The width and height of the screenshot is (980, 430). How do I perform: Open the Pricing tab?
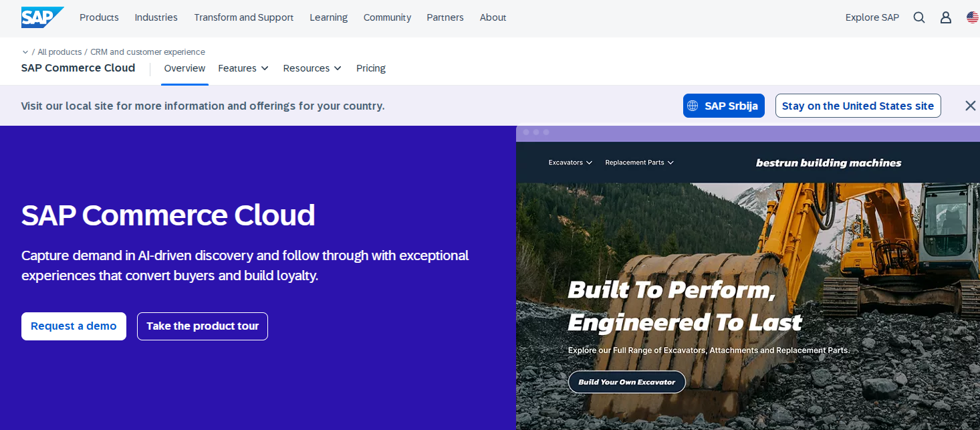tap(371, 68)
